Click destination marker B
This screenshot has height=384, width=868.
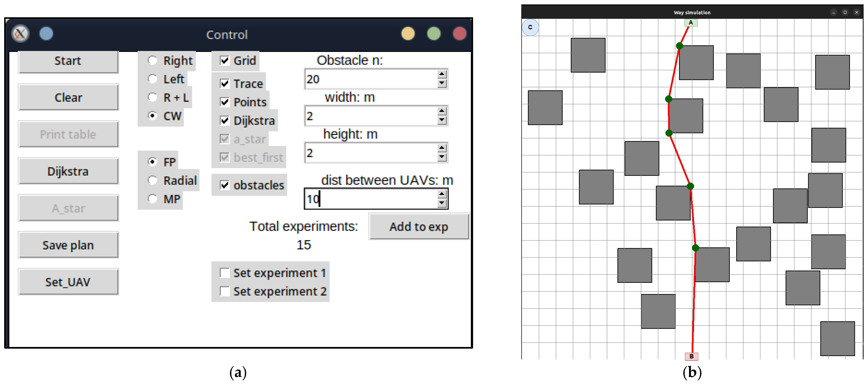click(692, 356)
